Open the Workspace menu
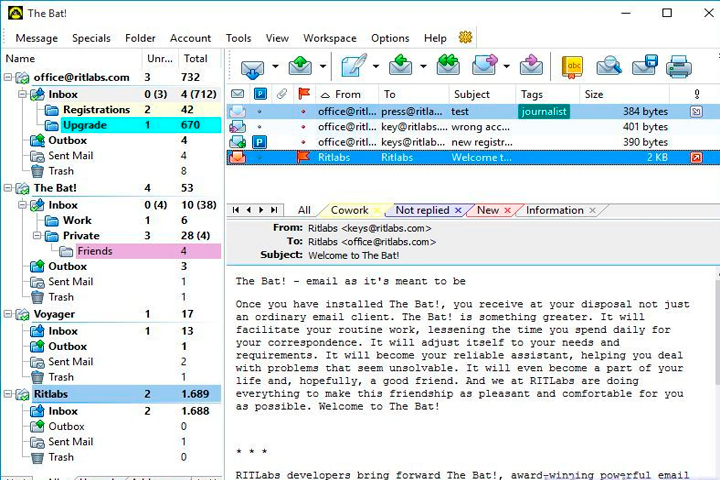Screen dimensions: 720x480 (330, 38)
